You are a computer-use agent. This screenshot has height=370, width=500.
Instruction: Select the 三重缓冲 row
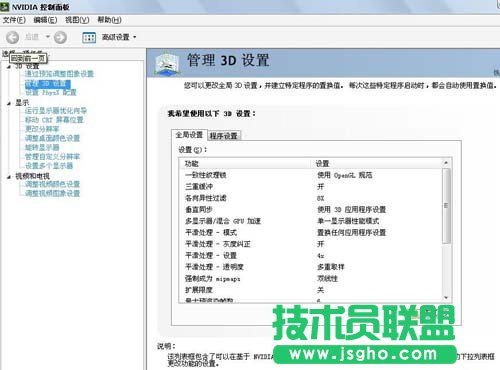311,187
